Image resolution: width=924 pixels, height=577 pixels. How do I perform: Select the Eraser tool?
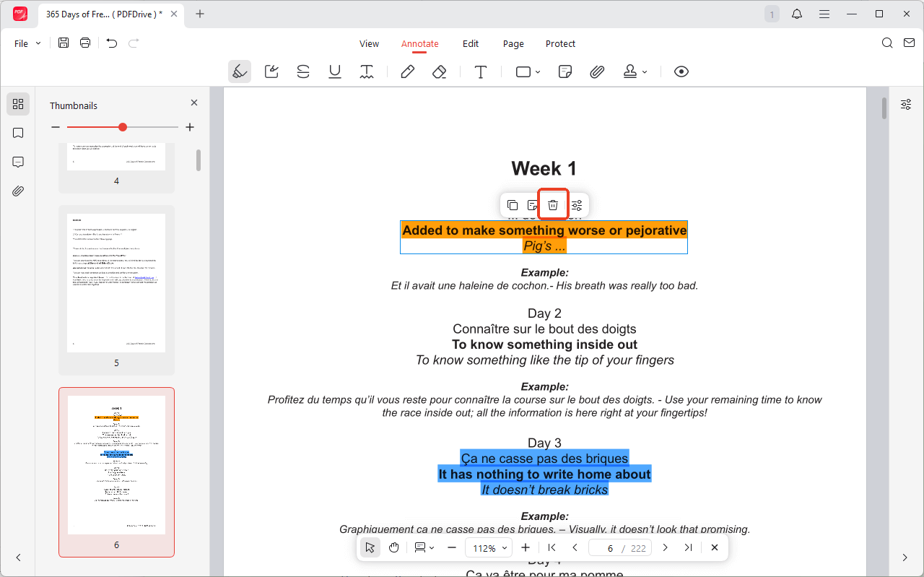tap(439, 71)
